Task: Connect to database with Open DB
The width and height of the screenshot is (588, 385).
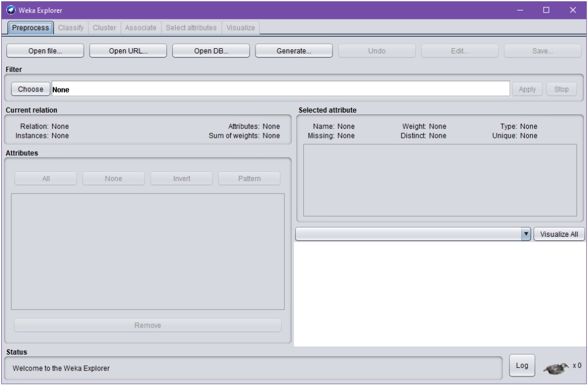Action: pyautogui.click(x=210, y=51)
